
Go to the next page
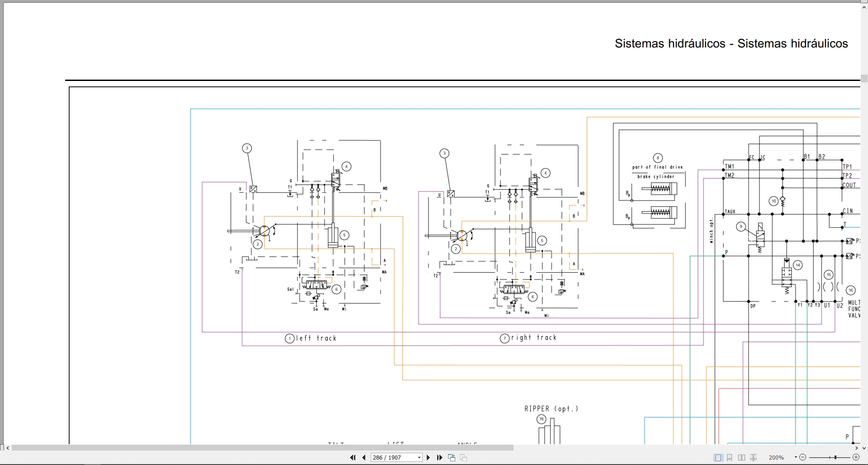(429, 458)
